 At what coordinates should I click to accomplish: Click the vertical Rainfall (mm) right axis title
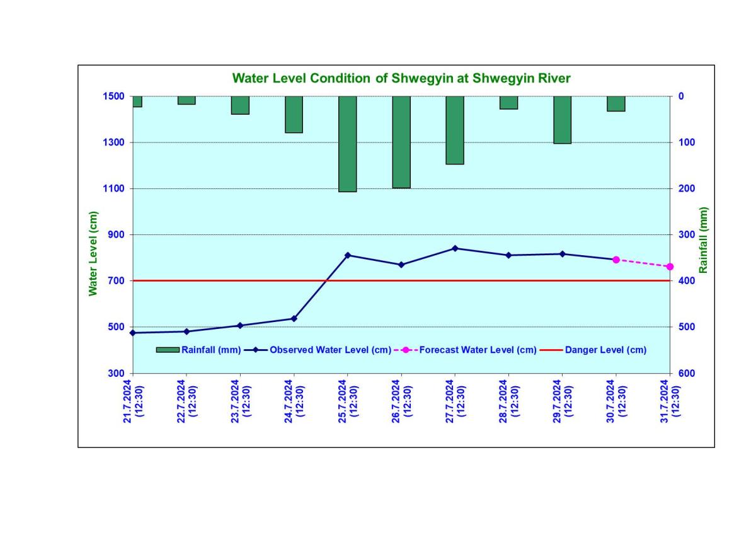704,239
